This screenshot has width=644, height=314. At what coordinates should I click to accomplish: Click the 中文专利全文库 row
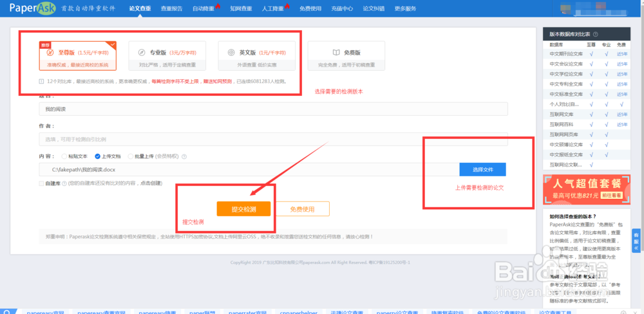click(587, 84)
